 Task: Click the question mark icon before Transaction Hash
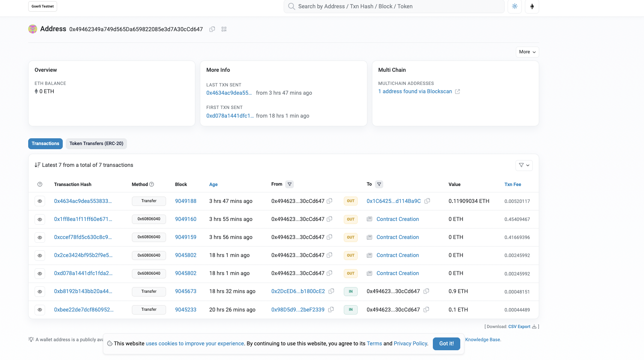coord(40,185)
